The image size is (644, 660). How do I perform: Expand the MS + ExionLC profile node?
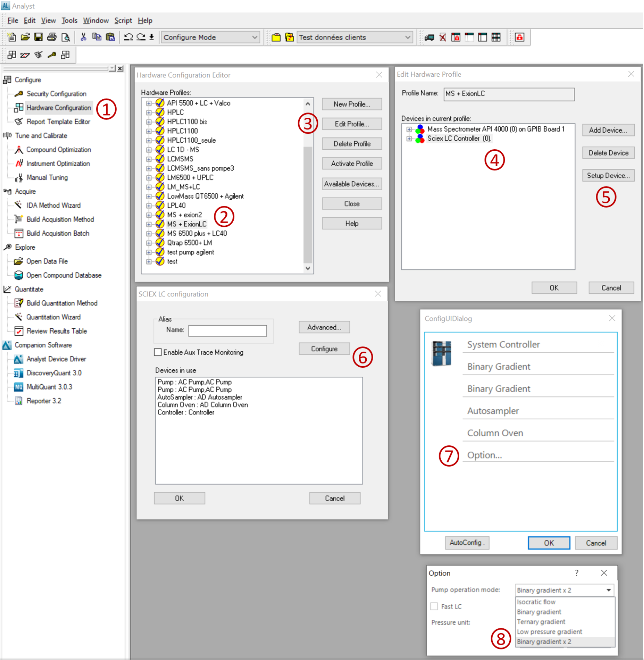[149, 224]
